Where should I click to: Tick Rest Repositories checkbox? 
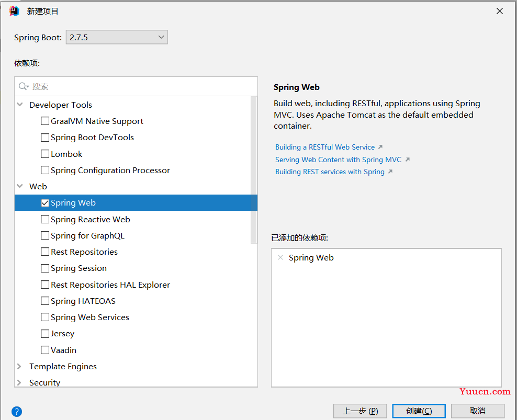click(45, 252)
